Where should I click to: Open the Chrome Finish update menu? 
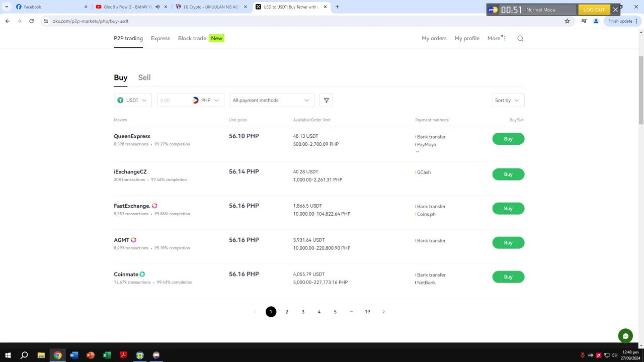pyautogui.click(x=623, y=21)
